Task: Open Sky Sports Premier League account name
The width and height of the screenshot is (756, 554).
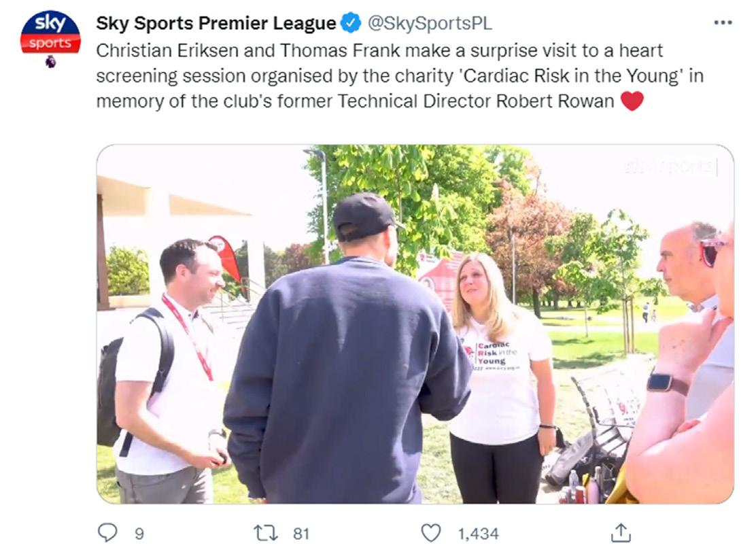Action: pyautogui.click(x=216, y=23)
